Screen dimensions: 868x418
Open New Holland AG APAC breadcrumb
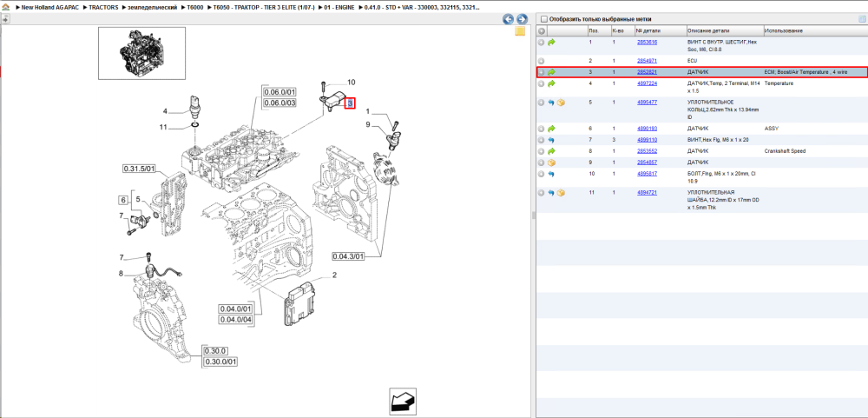click(x=49, y=9)
